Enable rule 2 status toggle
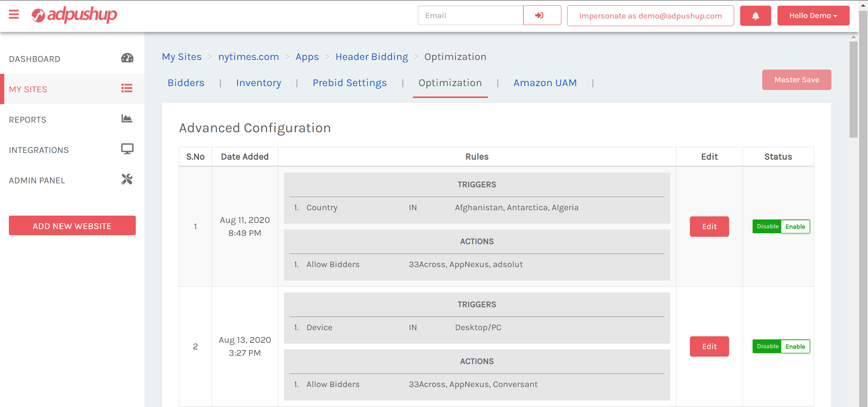Screen dimensions: 868x407 coord(795,347)
